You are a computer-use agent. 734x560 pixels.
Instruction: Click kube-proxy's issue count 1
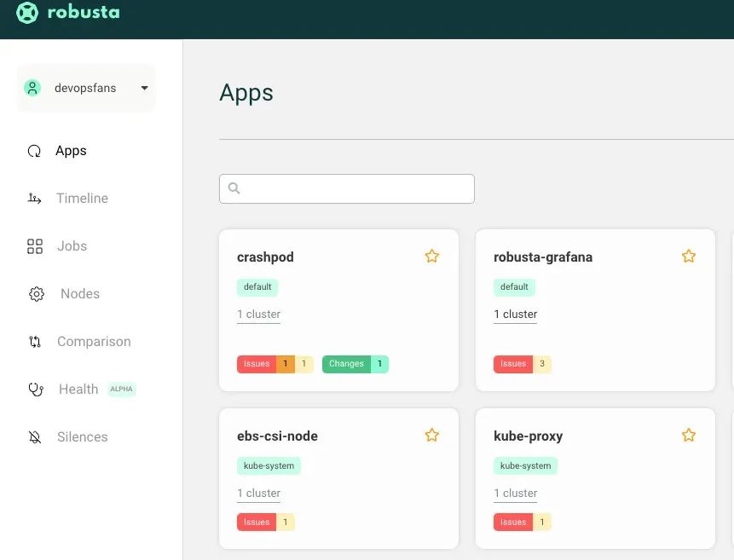coord(542,522)
